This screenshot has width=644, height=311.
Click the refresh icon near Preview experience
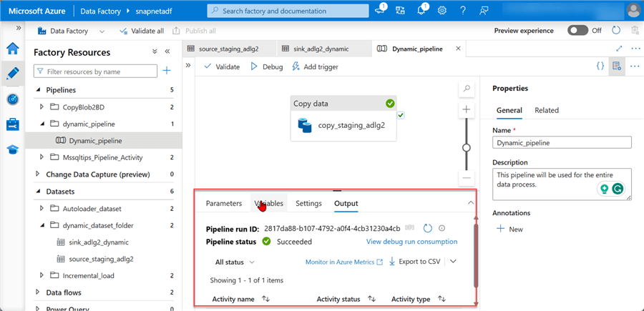616,30
